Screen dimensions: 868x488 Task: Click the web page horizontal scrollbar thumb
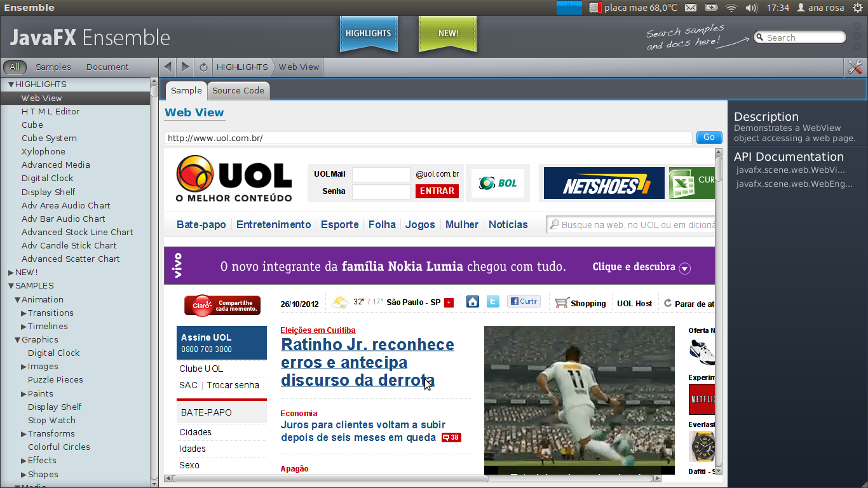tap(413, 478)
